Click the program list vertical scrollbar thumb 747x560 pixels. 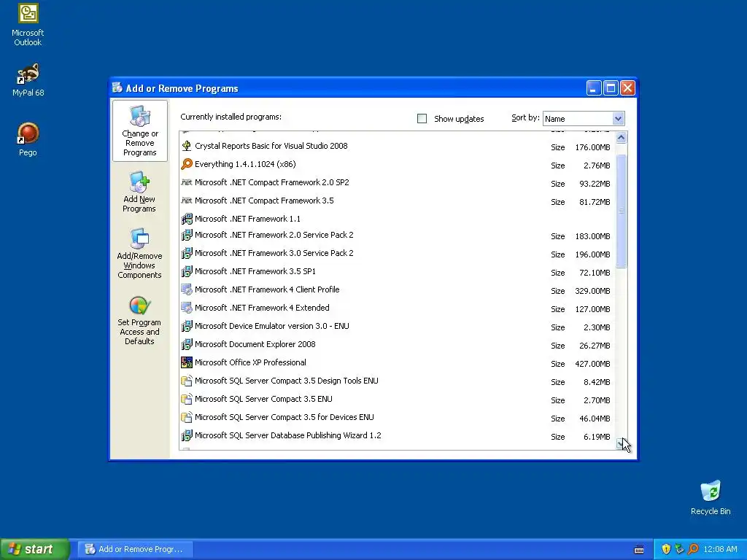[621, 211]
